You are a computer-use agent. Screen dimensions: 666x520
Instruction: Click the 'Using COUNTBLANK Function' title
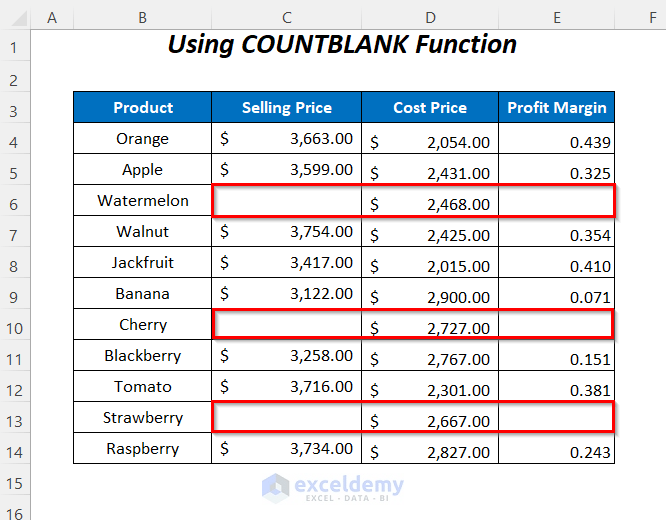tap(342, 44)
